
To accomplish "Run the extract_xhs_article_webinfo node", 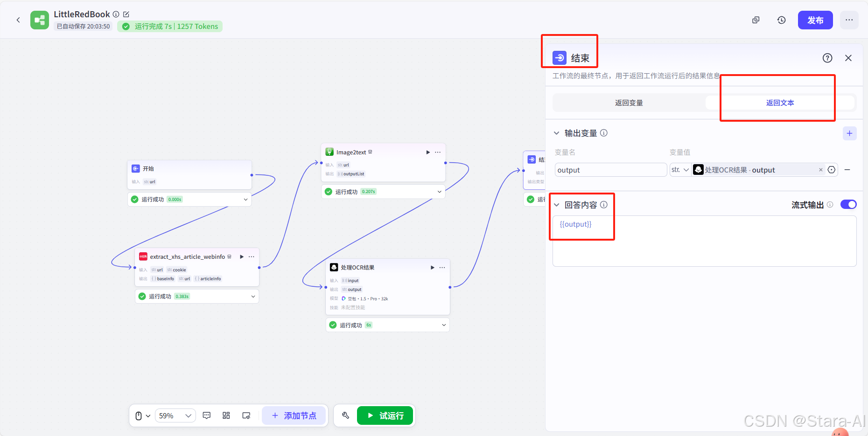I will (x=242, y=256).
